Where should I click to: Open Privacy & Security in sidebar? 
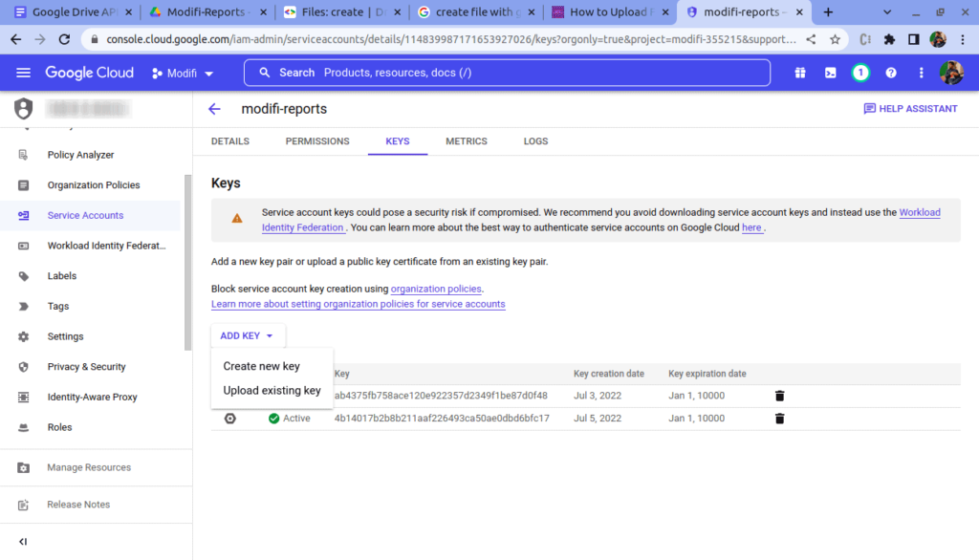click(86, 367)
